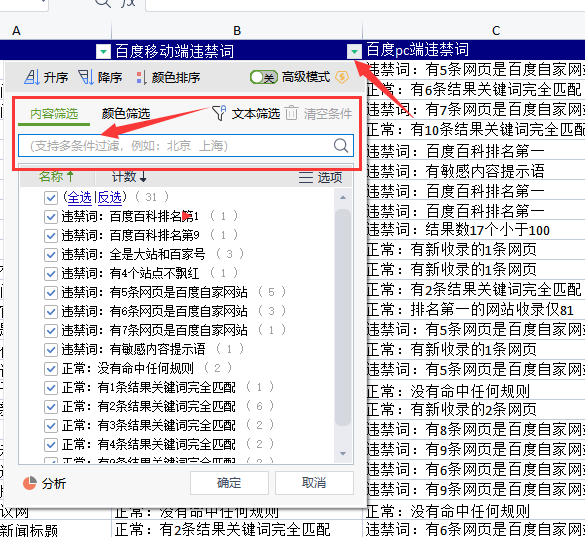Switch to 内容筛选 tab
Screen dimensions: 585x537
(x=54, y=114)
